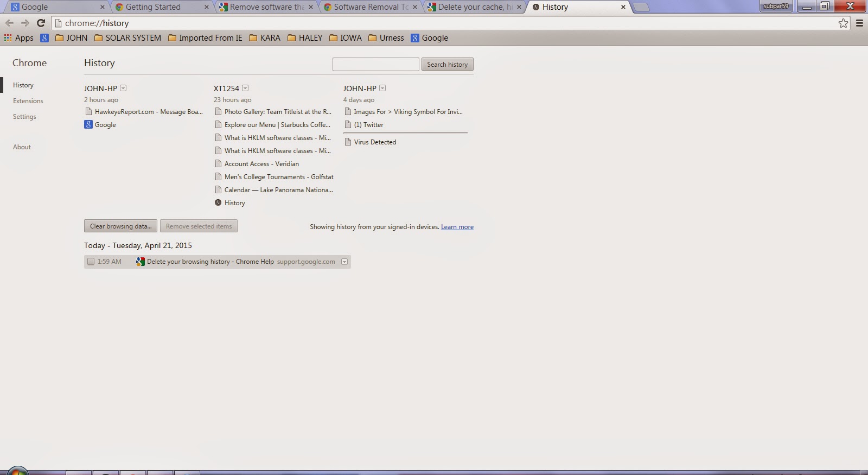Close the Getting Started tab
Viewport: 868px width, 475px height.
coord(206,7)
